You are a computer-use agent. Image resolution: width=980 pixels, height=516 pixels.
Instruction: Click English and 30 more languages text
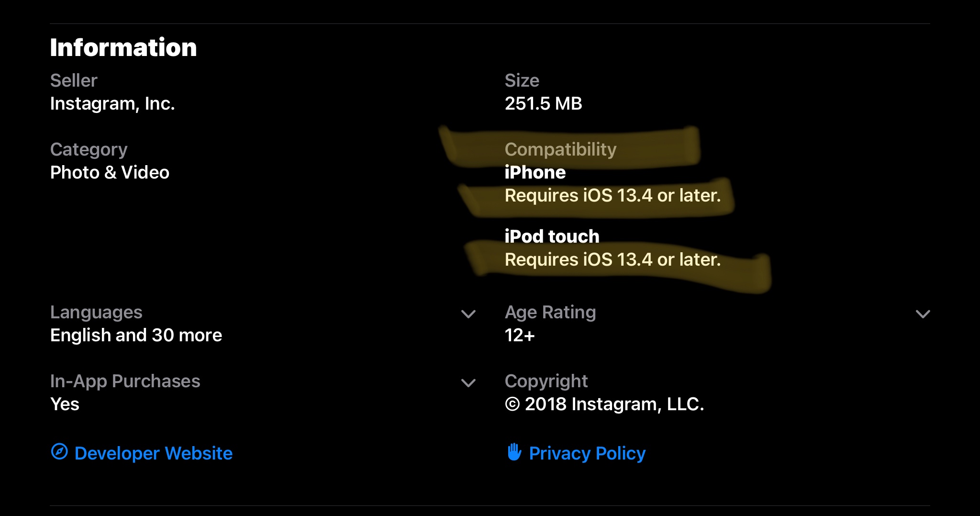point(136,336)
